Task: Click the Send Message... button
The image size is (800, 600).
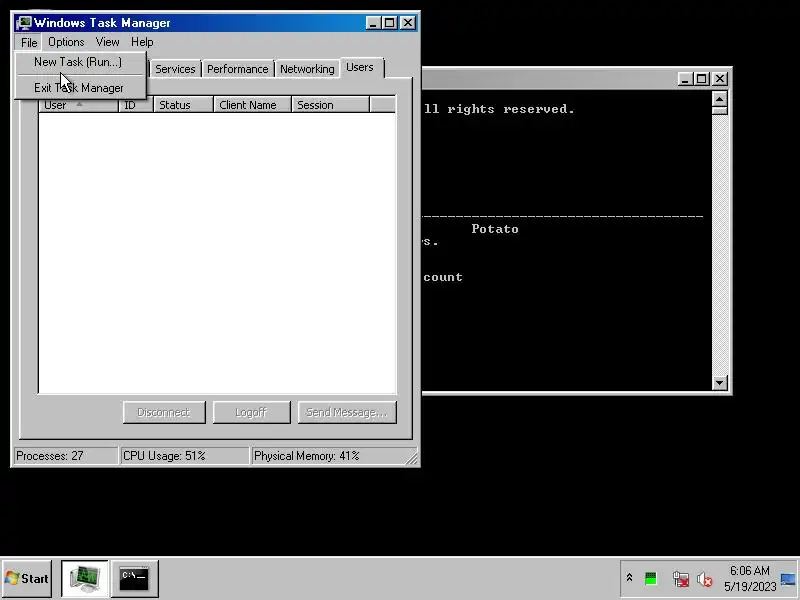Action: click(347, 412)
